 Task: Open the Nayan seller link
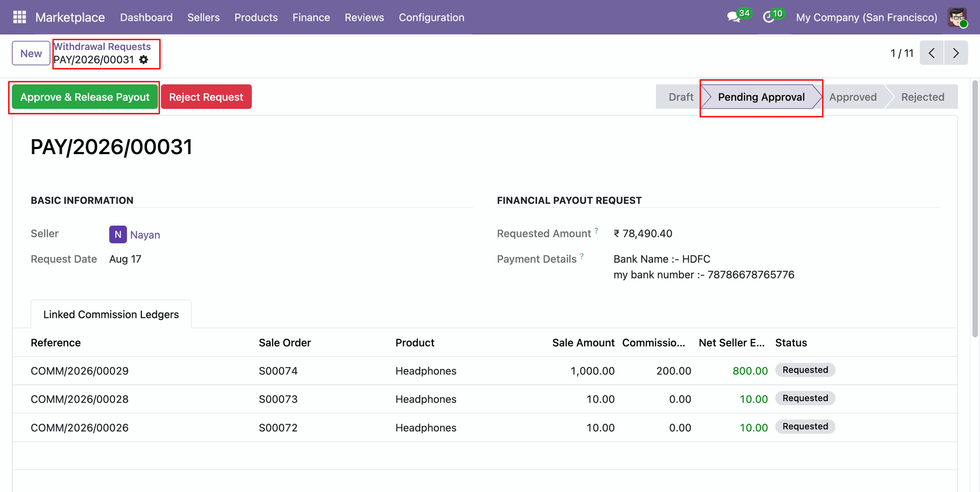coord(145,235)
